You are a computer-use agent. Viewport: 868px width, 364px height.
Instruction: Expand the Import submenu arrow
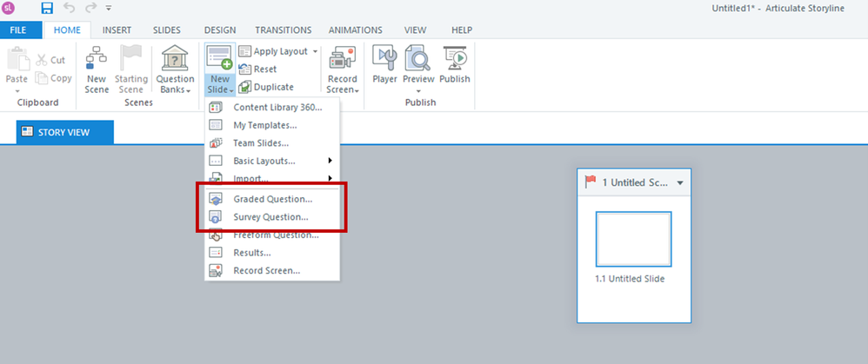point(331,178)
